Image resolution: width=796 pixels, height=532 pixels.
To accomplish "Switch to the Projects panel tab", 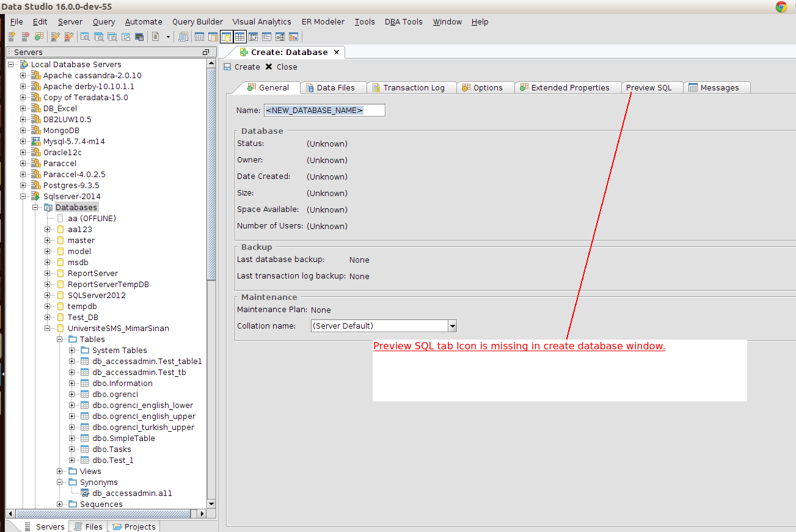I will tap(134, 527).
